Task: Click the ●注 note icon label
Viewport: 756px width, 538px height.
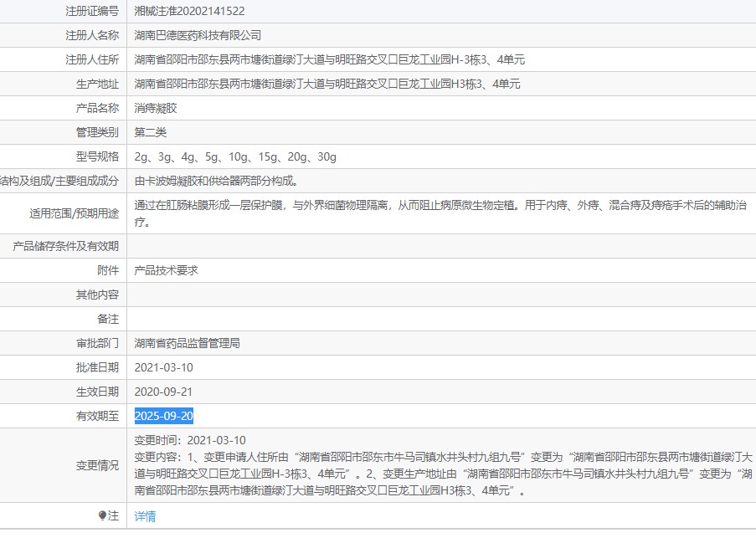Action: (x=109, y=516)
